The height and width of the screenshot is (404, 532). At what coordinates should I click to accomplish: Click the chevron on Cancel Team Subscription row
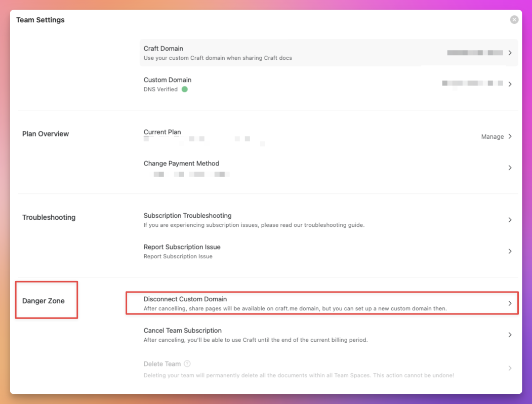pyautogui.click(x=510, y=335)
